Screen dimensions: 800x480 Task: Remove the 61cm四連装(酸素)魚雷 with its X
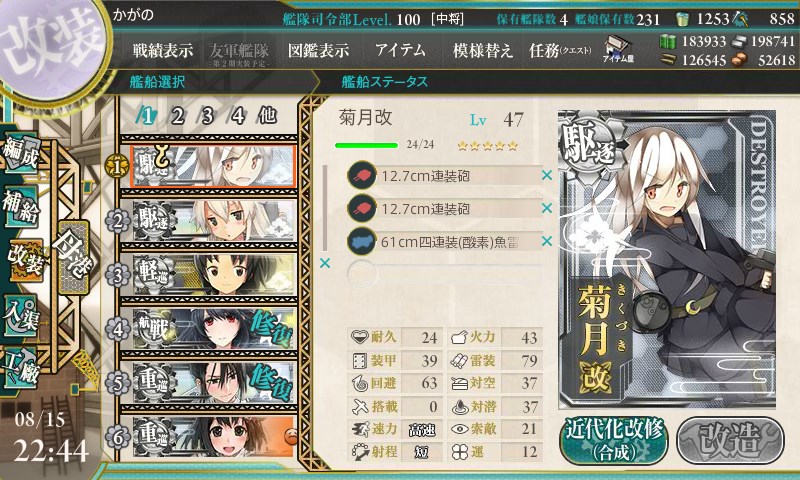click(x=547, y=241)
